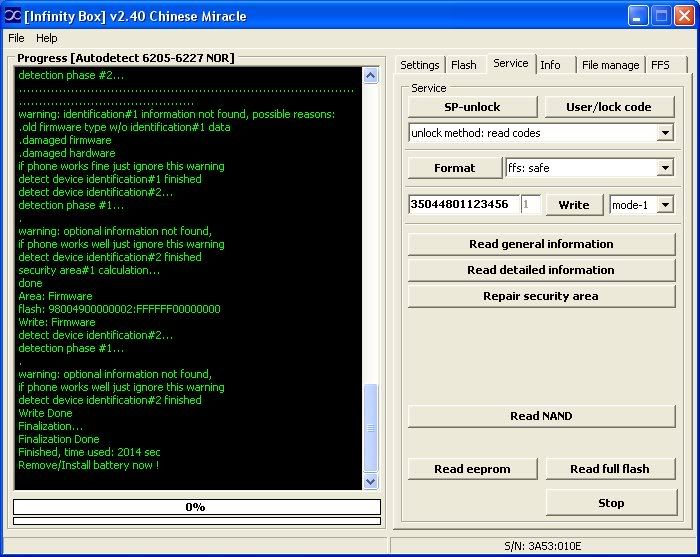
Task: Switch to the Settings tab
Action: (419, 65)
